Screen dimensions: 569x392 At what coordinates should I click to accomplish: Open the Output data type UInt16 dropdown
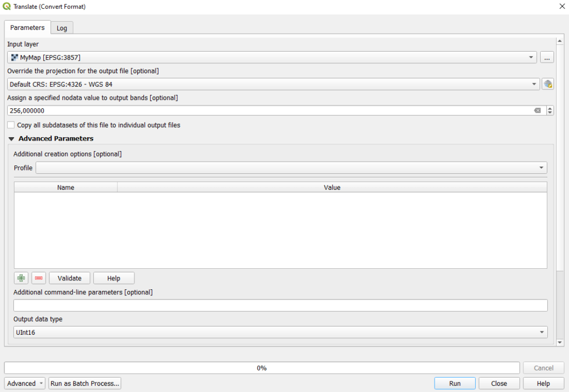280,332
